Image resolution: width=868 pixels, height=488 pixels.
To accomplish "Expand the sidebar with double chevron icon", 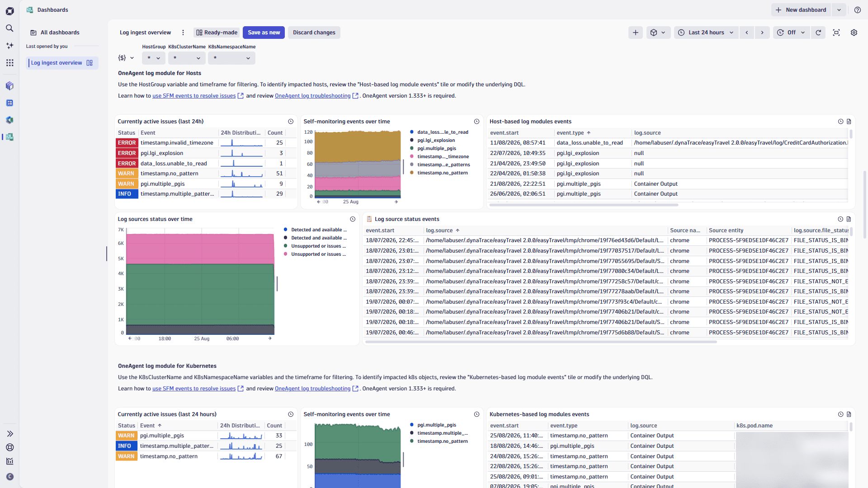I will point(9,434).
